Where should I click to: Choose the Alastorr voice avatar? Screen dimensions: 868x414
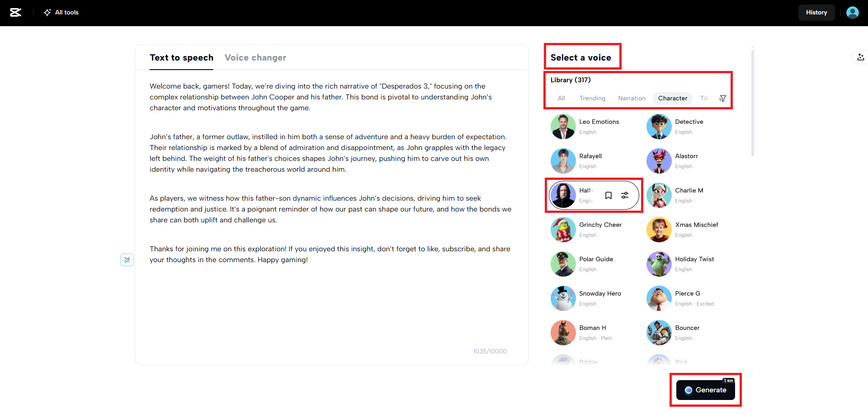(659, 161)
